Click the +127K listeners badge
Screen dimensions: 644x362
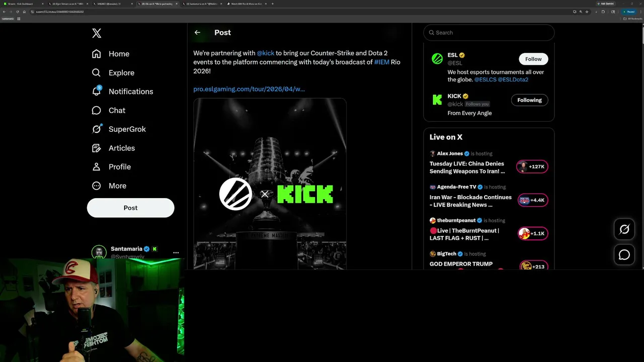tap(532, 166)
